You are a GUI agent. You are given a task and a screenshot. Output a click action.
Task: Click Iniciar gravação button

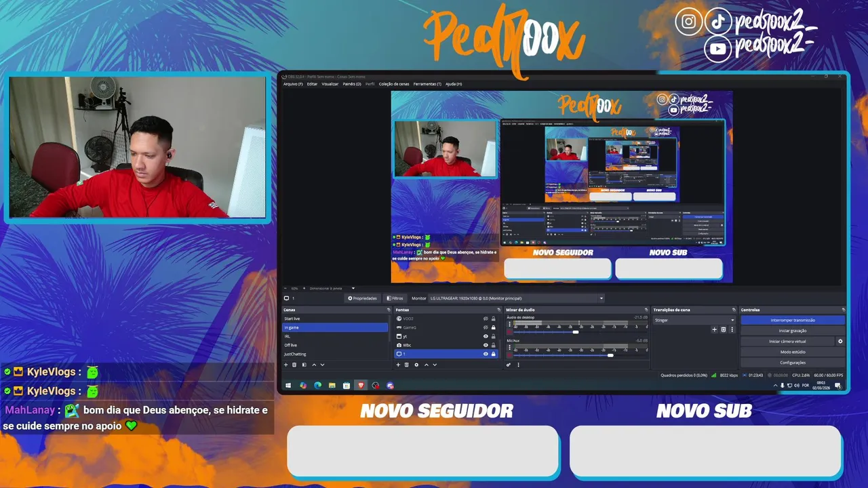coord(793,331)
